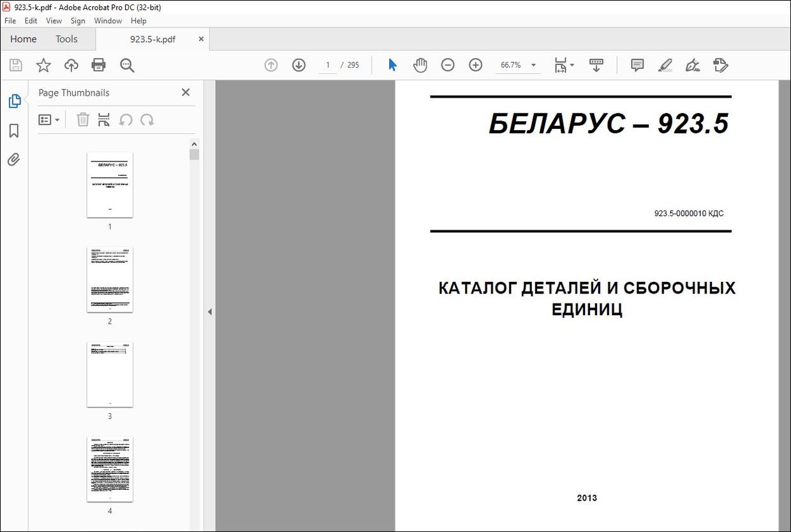Screen dimensions: 791x532
Task: Rotate selected page counterclockwise
Action: click(127, 119)
